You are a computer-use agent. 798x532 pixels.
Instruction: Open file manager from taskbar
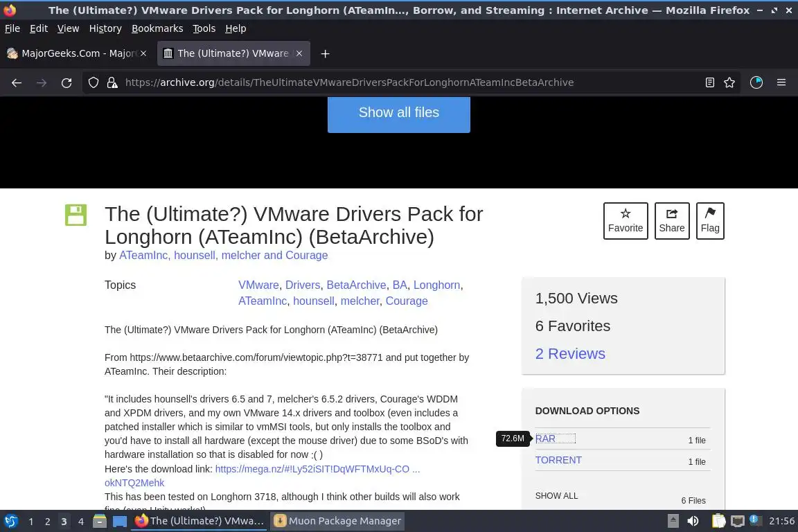coord(100,521)
